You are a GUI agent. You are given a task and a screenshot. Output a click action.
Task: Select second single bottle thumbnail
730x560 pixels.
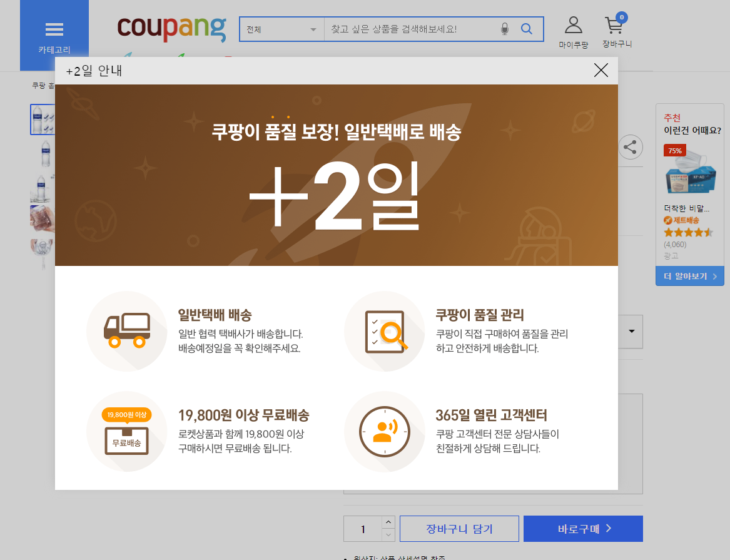pyautogui.click(x=46, y=153)
